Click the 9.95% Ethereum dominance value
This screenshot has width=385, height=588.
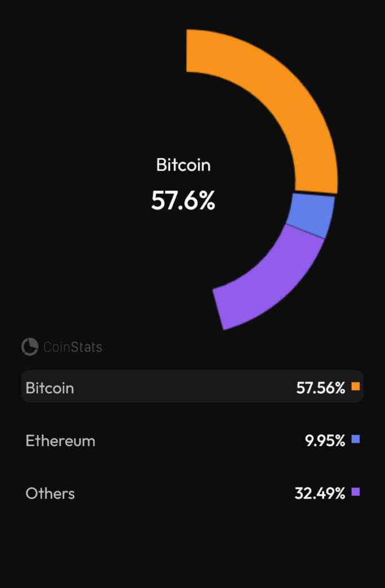point(325,440)
